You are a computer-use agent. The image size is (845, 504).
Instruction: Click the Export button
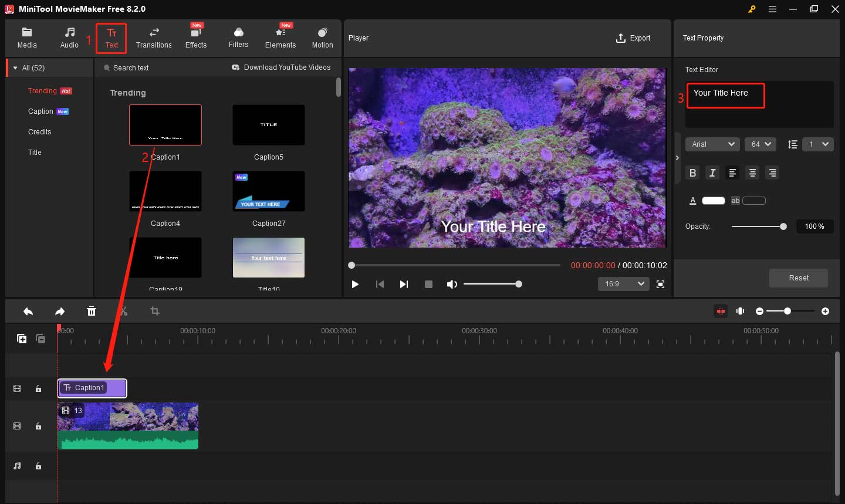(x=633, y=38)
